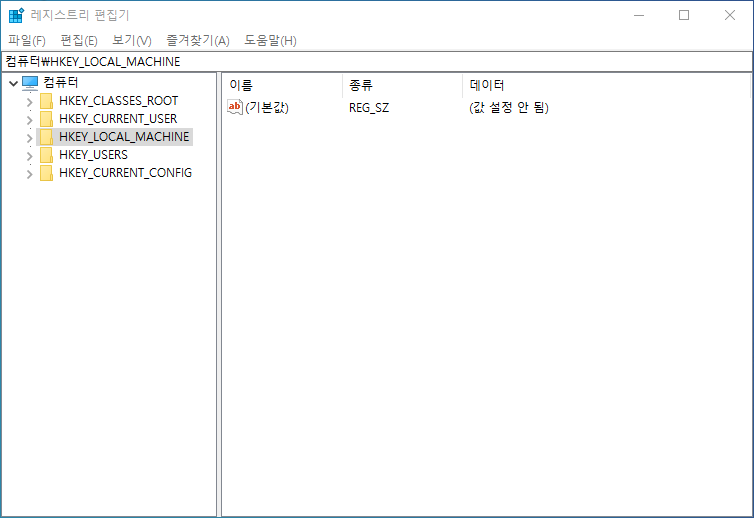This screenshot has width=754, height=518.
Task: Sort by the 이름 column header
Action: [282, 85]
